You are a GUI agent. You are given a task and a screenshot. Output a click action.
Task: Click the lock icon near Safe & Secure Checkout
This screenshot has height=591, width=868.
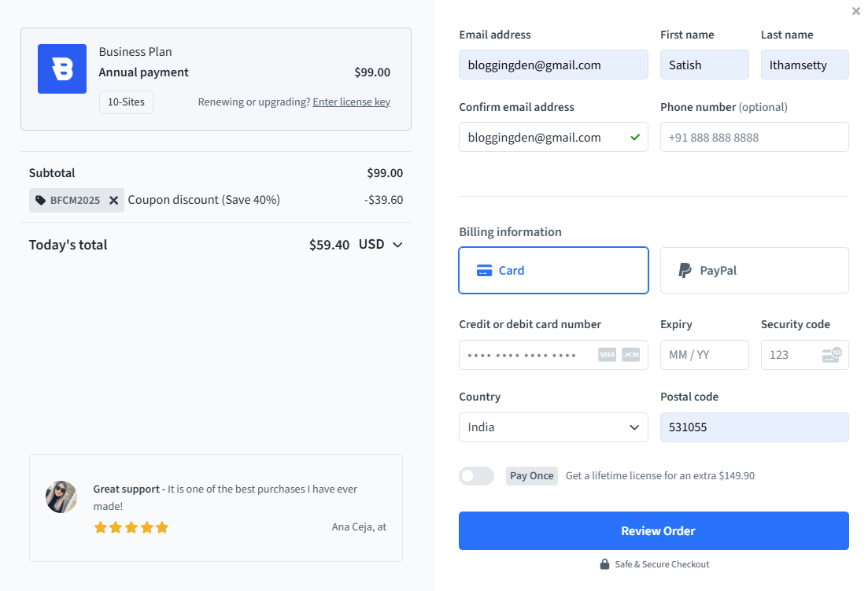tap(604, 563)
